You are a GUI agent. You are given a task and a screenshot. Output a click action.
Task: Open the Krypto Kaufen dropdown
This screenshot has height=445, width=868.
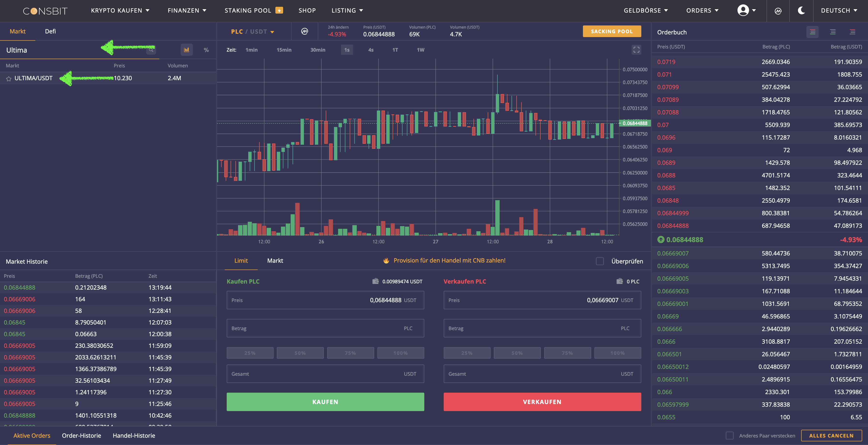[120, 10]
